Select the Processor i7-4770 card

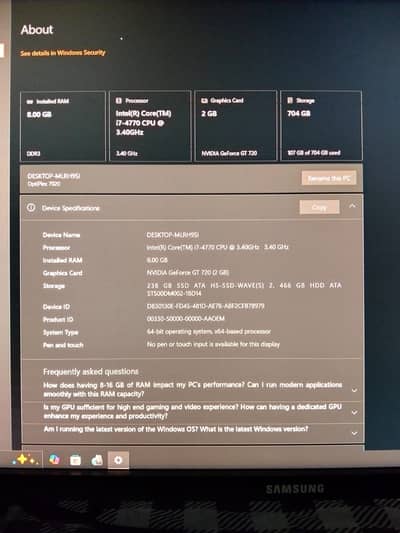pyautogui.click(x=150, y=126)
